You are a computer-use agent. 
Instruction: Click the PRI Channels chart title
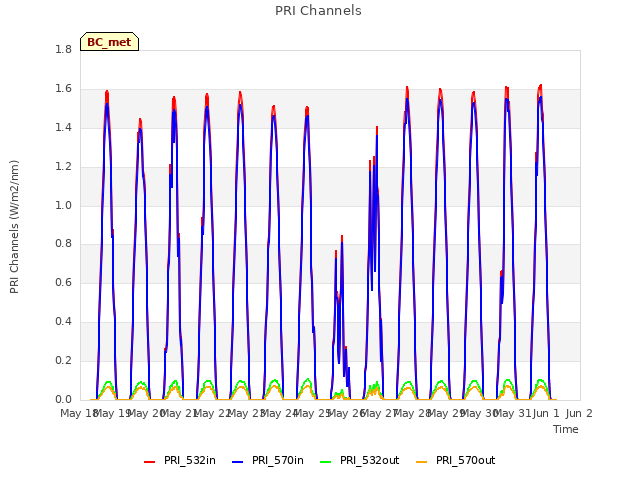[318, 11]
